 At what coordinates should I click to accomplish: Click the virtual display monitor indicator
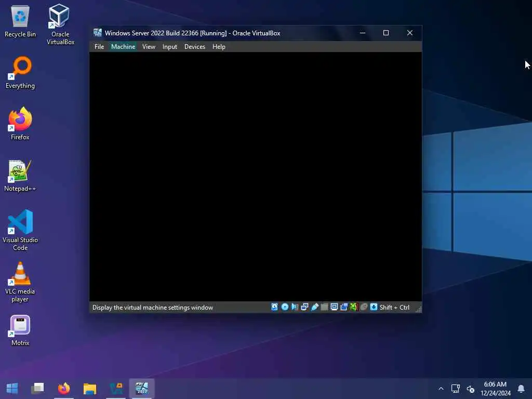[x=334, y=307]
